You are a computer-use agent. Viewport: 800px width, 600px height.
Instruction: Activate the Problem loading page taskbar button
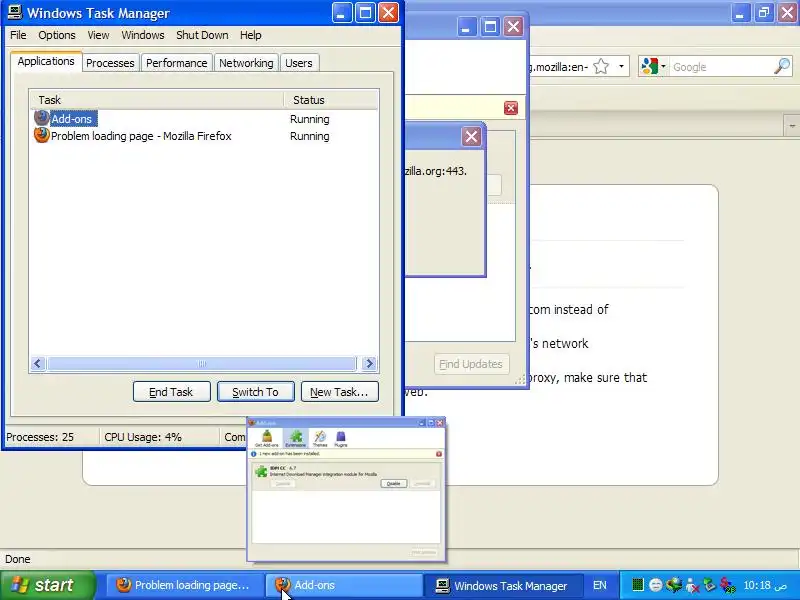point(185,585)
